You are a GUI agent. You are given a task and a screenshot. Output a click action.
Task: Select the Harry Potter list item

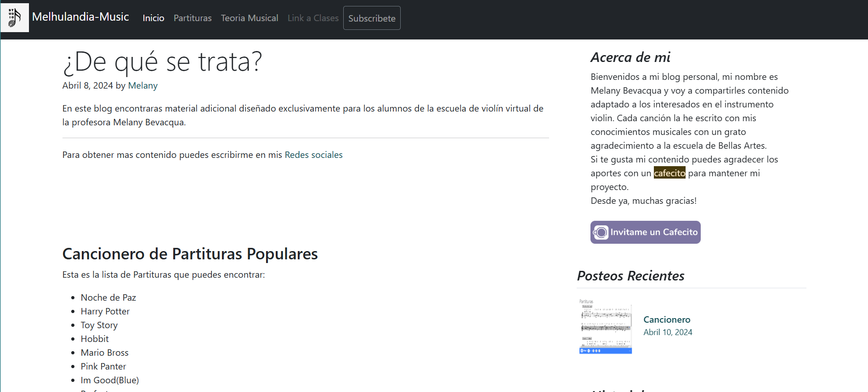coord(105,311)
